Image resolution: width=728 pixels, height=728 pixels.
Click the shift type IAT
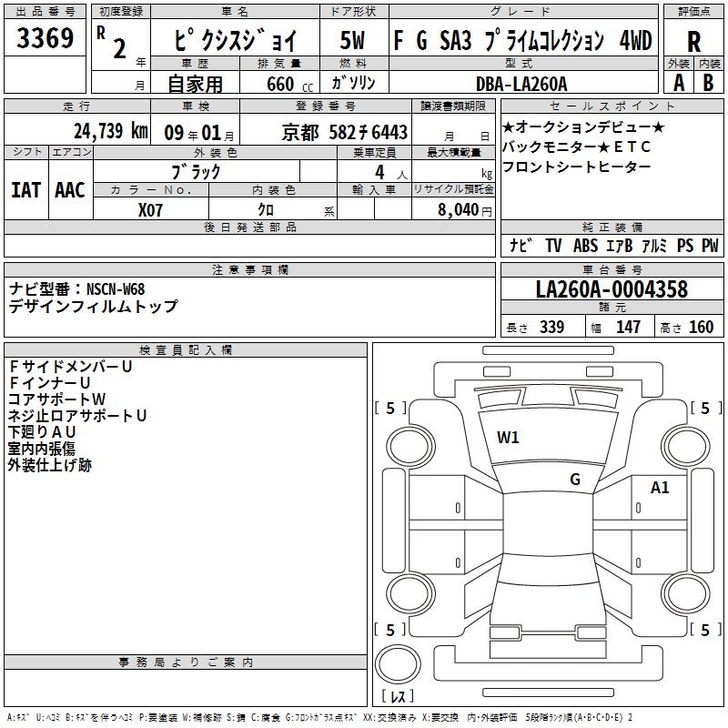pyautogui.click(x=26, y=190)
